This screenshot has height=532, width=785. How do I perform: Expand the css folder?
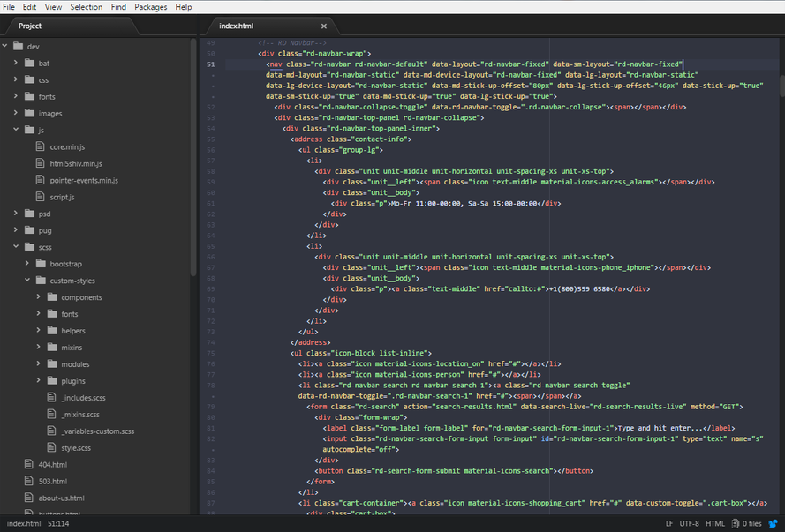point(16,79)
